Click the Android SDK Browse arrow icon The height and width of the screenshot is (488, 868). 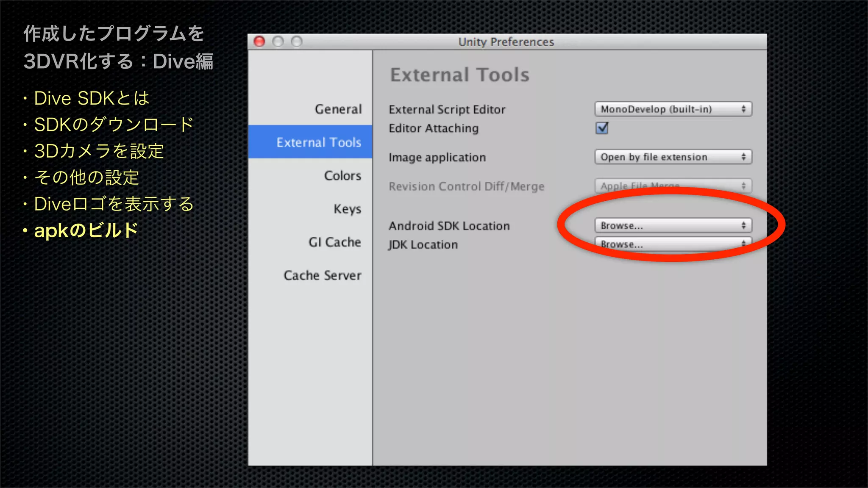pyautogui.click(x=743, y=225)
